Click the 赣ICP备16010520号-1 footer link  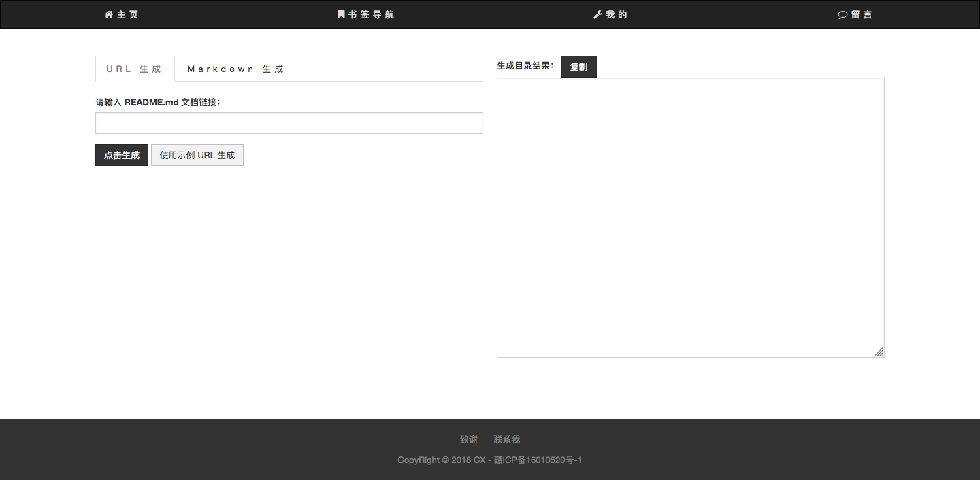pyautogui.click(x=538, y=460)
